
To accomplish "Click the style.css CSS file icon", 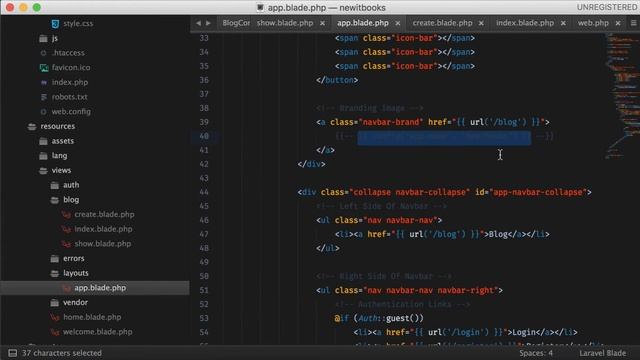I will coord(55,24).
